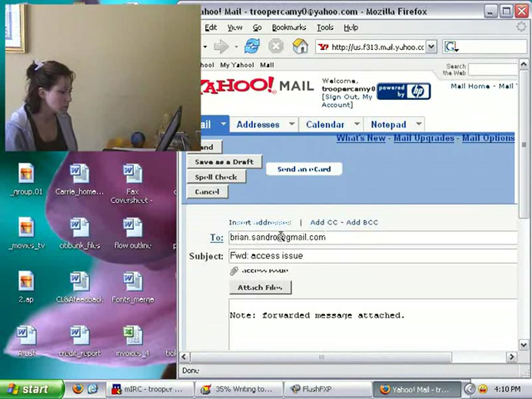Click the To: address book link
Screen dimensions: 532x399
coord(217,237)
